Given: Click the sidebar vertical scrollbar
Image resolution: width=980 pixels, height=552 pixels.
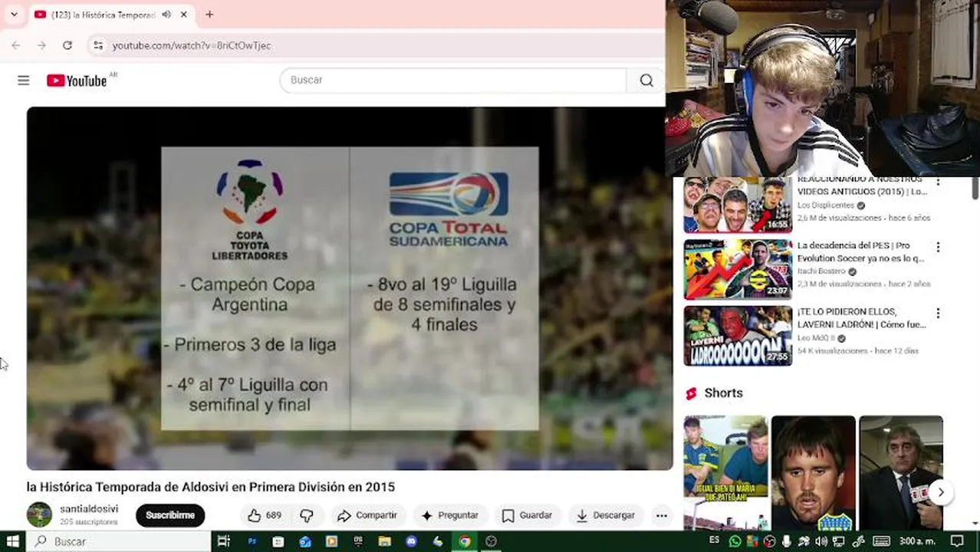Looking at the screenshot, I should click(x=975, y=188).
